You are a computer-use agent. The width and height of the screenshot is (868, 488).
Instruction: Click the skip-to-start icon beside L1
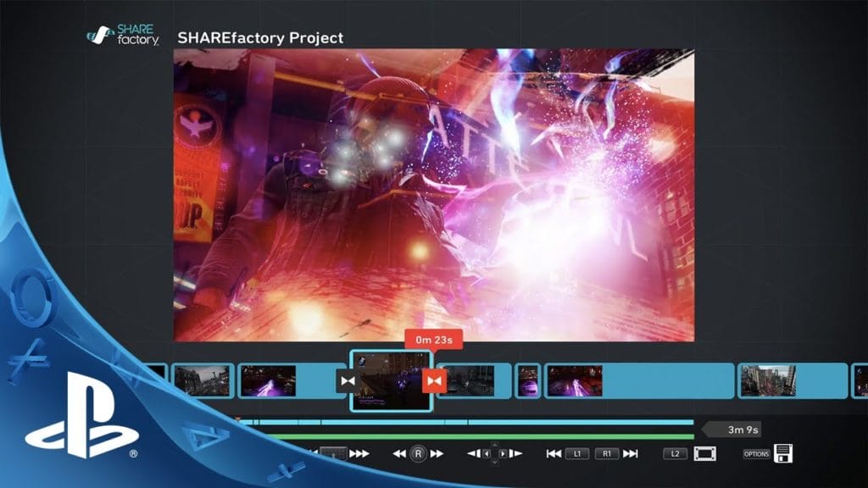tap(554, 454)
